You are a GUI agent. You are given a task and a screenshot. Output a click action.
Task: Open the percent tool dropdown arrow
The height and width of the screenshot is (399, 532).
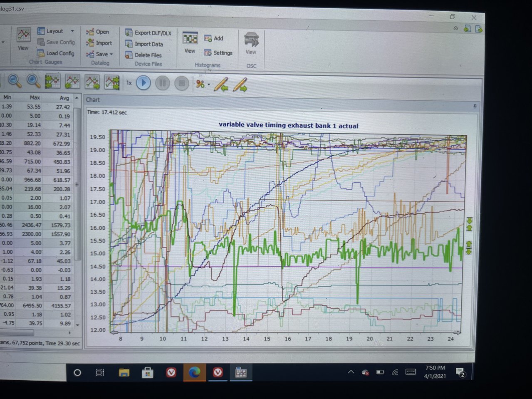(x=209, y=84)
